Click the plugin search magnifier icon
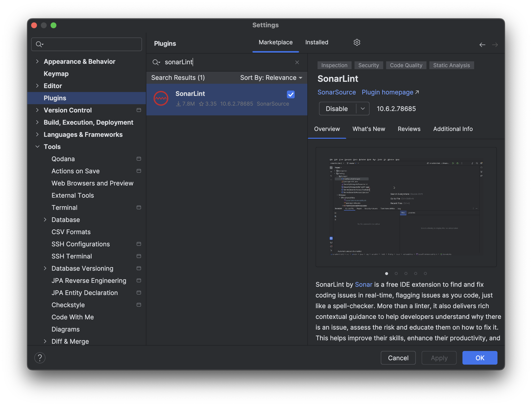532x406 pixels. coord(156,62)
